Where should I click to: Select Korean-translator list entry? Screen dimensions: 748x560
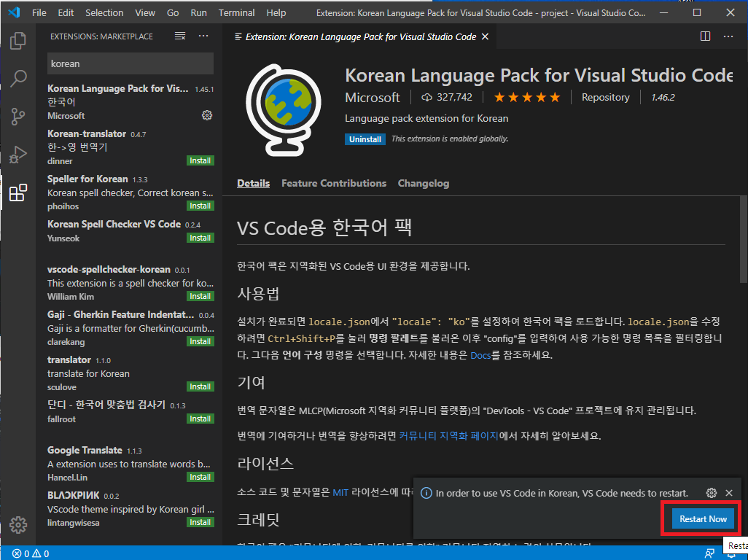click(x=130, y=147)
